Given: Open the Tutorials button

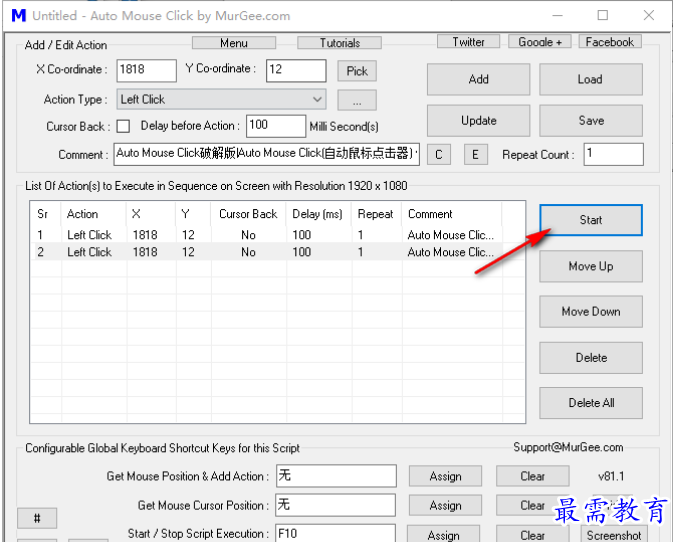Looking at the screenshot, I should pyautogui.click(x=339, y=43).
